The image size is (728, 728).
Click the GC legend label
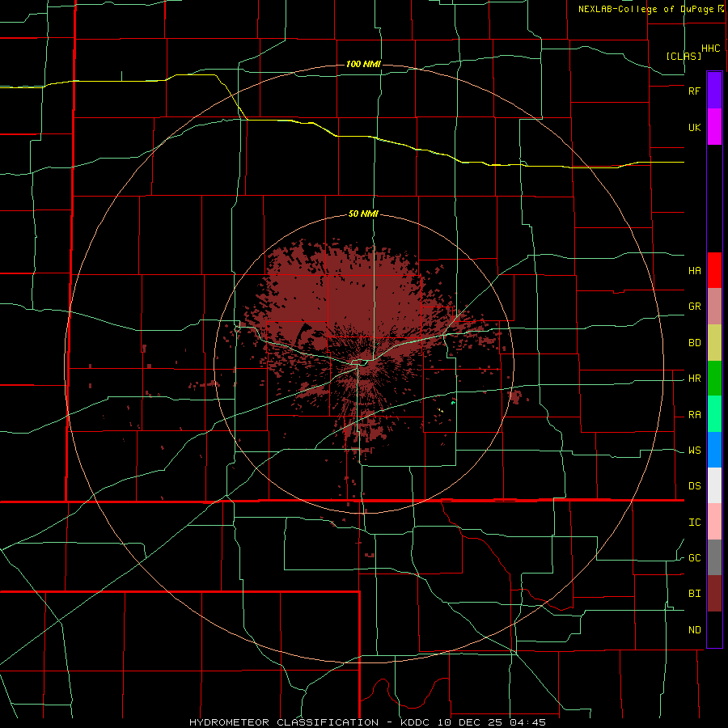pos(694,558)
